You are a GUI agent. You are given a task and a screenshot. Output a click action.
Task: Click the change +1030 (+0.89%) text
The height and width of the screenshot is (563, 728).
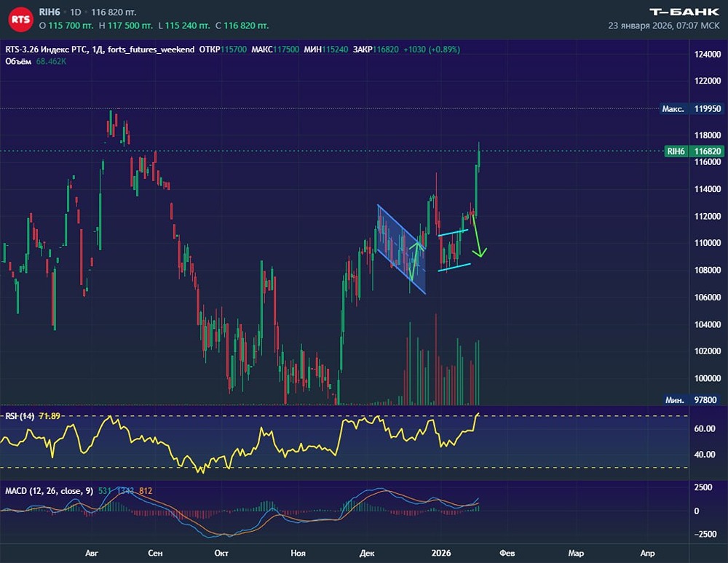point(431,49)
